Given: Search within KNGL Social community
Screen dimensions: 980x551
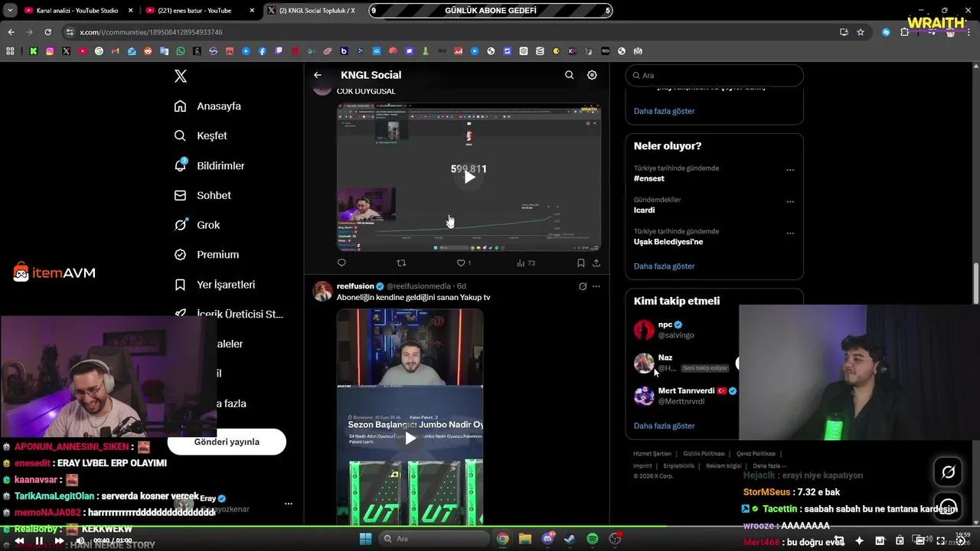Looking at the screenshot, I should (x=569, y=75).
